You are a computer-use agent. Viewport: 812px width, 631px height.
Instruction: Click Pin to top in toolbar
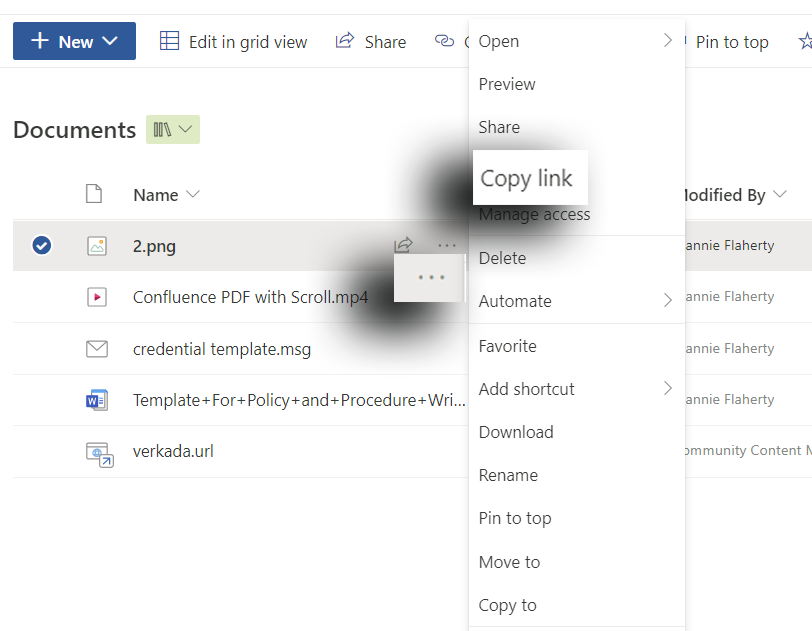pos(731,41)
